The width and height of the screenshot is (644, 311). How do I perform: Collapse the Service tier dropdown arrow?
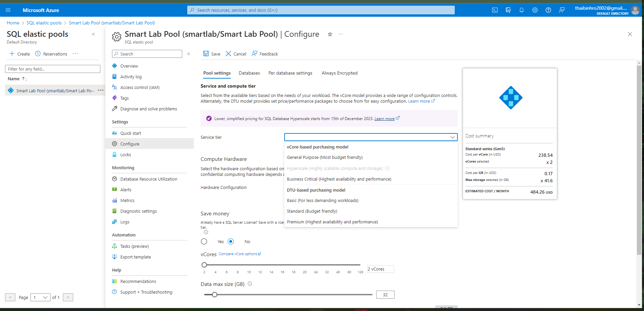click(x=452, y=137)
